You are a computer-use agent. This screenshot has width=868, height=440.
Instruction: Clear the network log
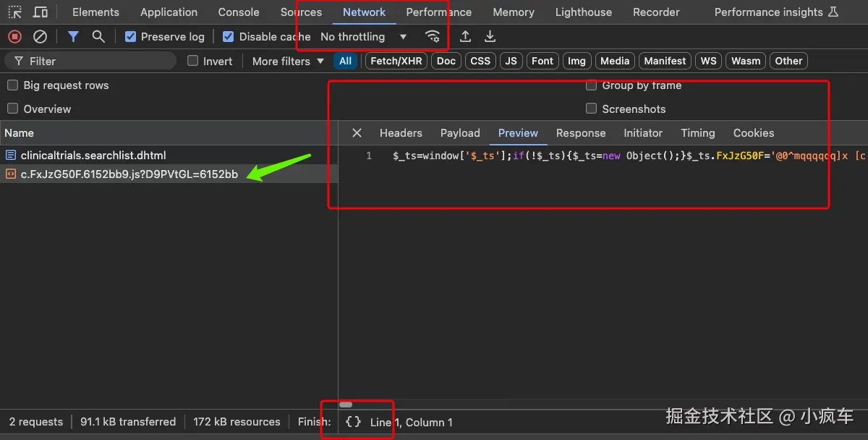(x=41, y=36)
